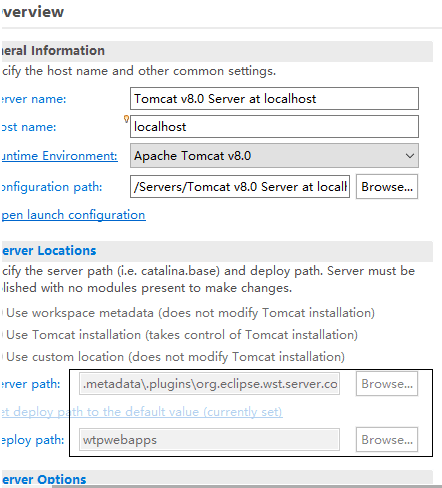Viewport: 442px width, 488px height.
Task: Click the Deploy path field showing wtpwebapps
Action: (x=209, y=440)
